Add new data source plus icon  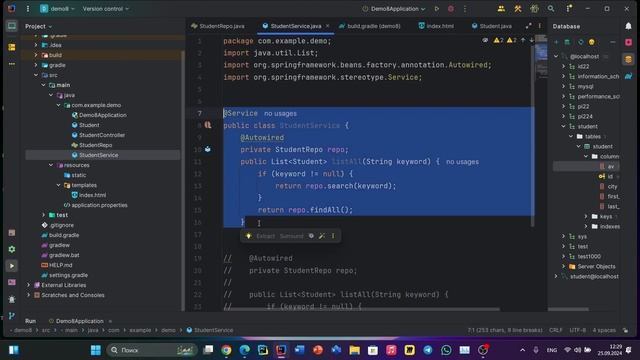(x=556, y=42)
